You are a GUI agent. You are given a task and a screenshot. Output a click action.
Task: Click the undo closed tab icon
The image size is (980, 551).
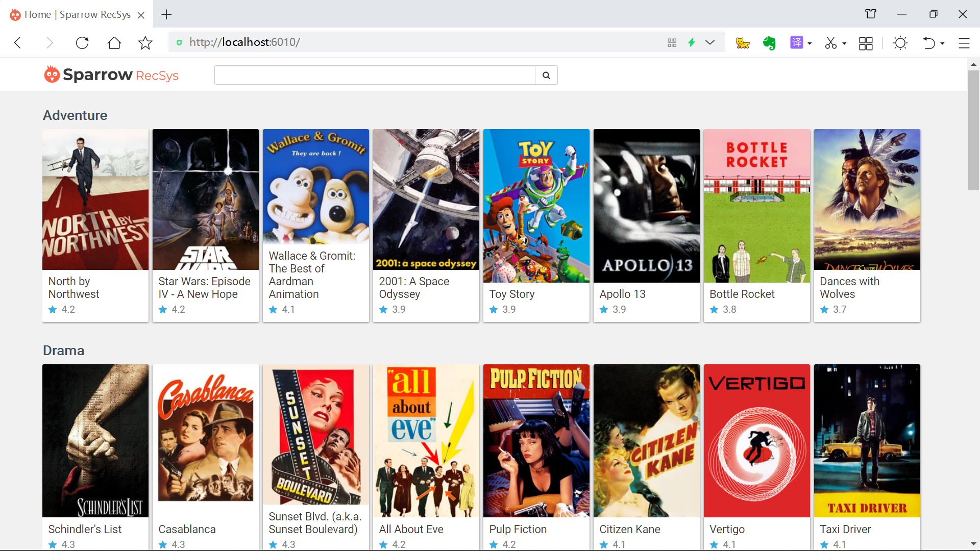[x=929, y=43]
